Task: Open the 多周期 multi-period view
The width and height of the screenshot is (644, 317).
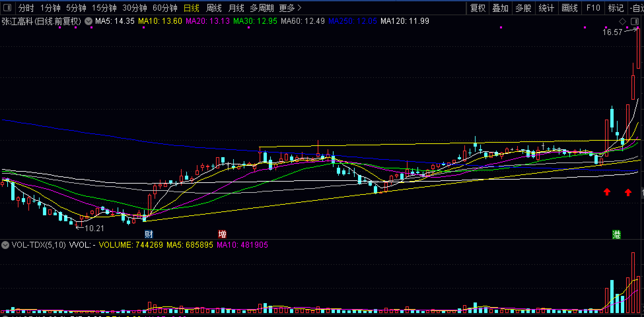Action: point(262,8)
